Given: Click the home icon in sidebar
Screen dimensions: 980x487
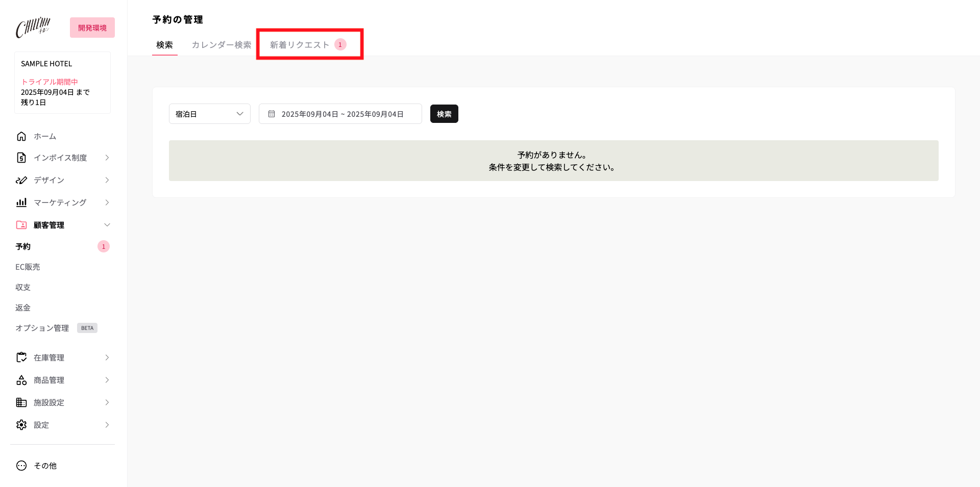Looking at the screenshot, I should 21,136.
